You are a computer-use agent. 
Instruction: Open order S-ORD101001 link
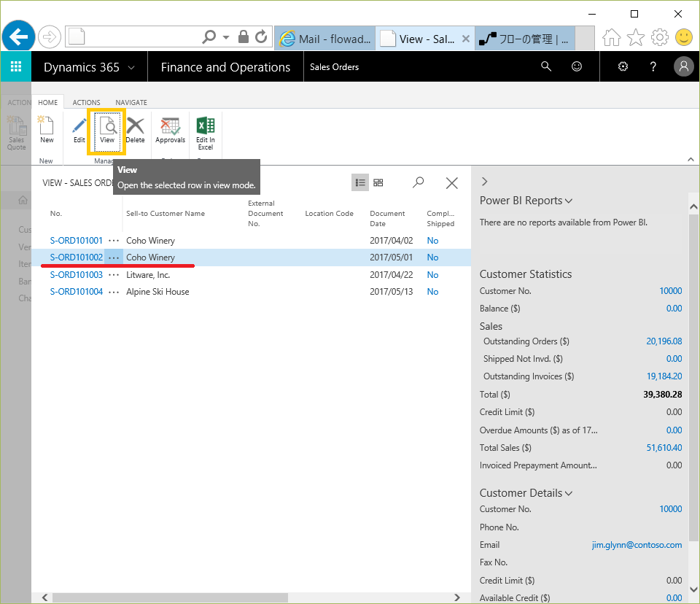pos(77,240)
